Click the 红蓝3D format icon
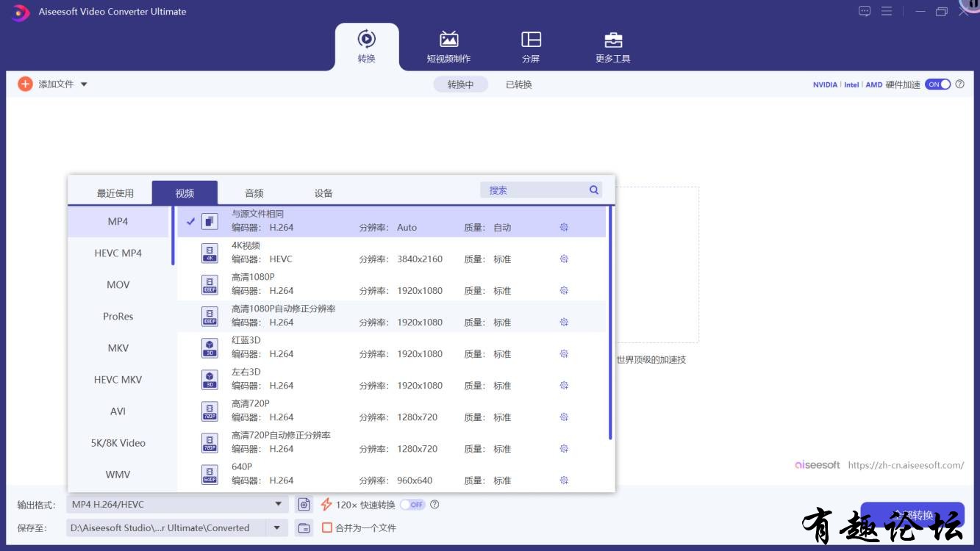 point(210,348)
